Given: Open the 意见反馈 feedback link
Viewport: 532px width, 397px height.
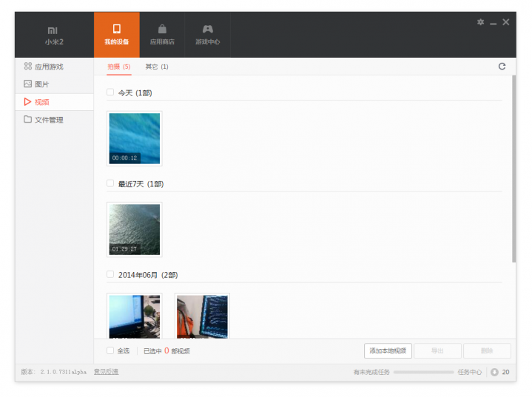Looking at the screenshot, I should click(x=106, y=372).
